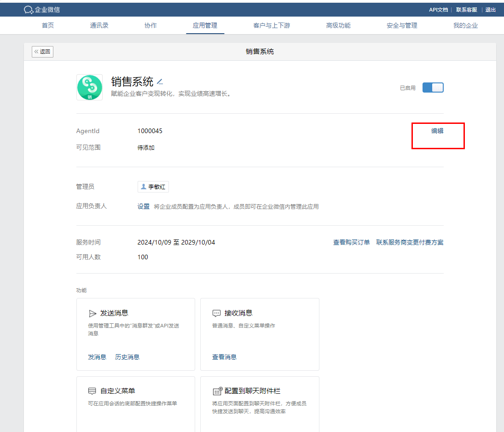
Task: Open the 通讯录 tab
Action: coord(99,26)
